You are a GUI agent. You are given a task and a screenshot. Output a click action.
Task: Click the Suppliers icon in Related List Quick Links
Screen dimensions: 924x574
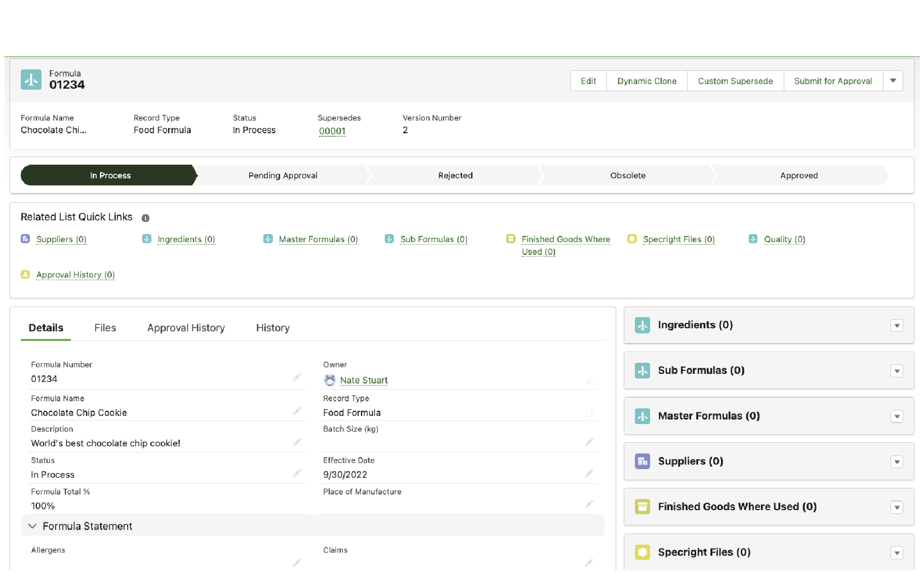pos(25,239)
